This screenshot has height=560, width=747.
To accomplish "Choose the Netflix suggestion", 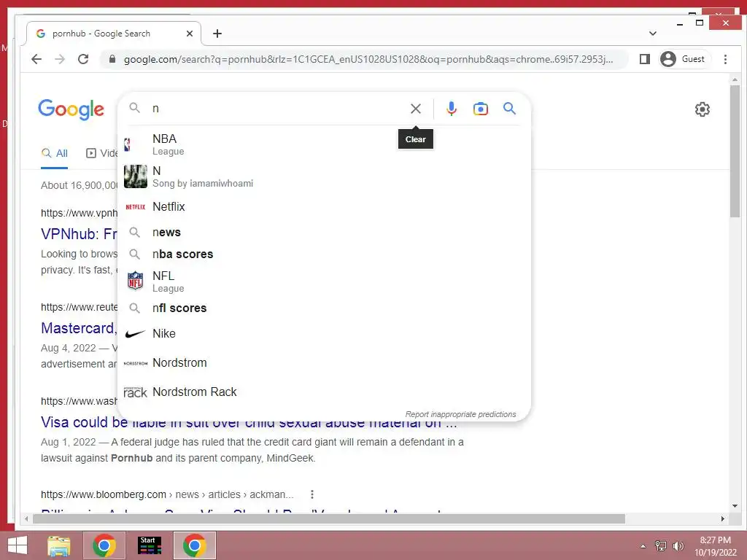I will point(324,206).
